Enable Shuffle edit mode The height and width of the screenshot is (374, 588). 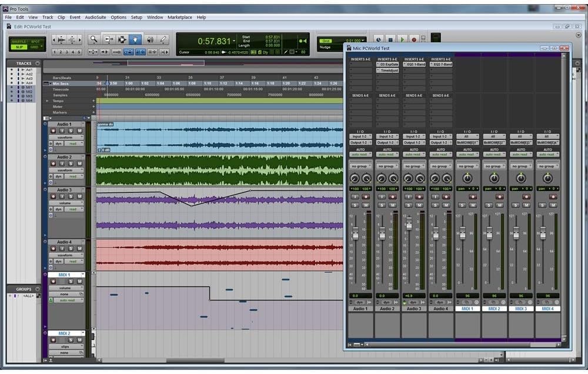pyautogui.click(x=19, y=41)
